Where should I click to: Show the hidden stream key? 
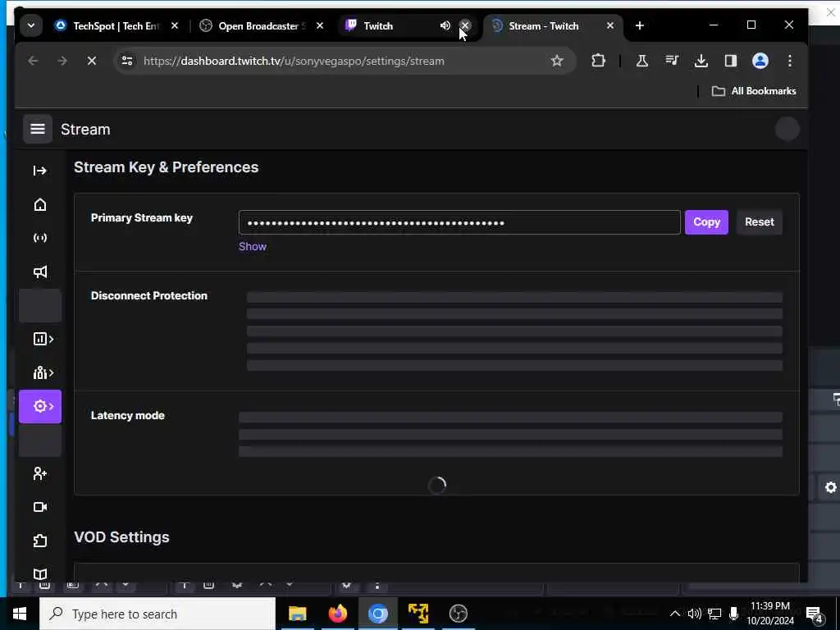253,246
